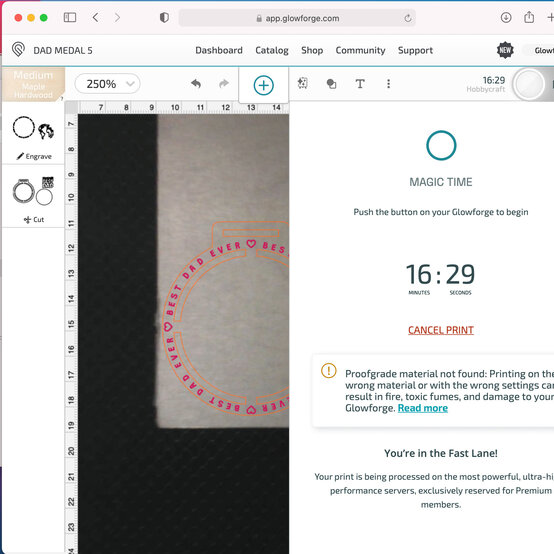Click the add artwork plus button
Viewport: 554px width, 554px height.
264,85
